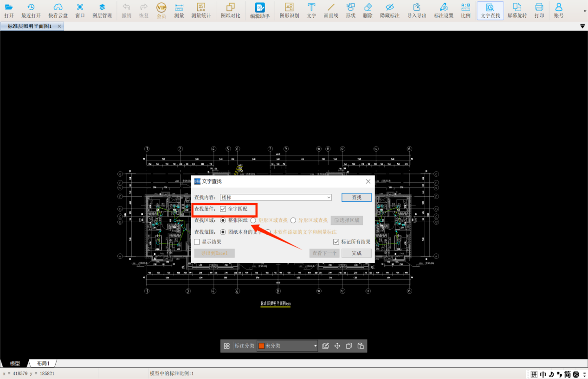588x379 pixels.
Task: Pick the 画直线 line drawing tool
Action: coord(331,10)
